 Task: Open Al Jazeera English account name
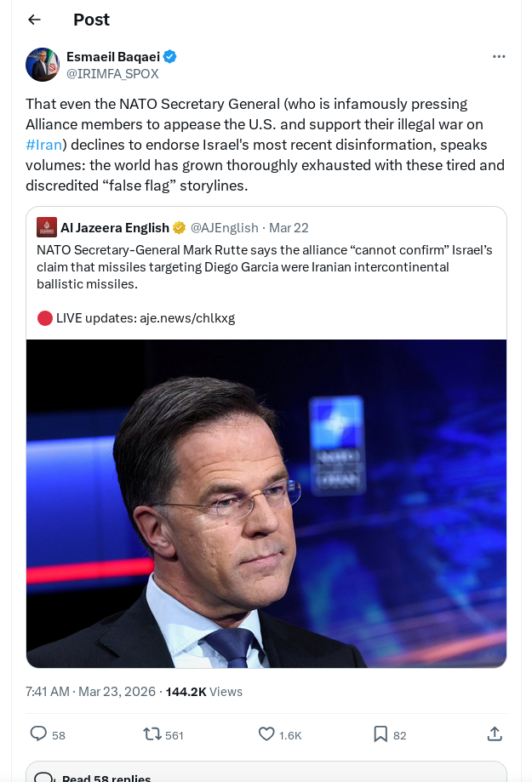[114, 227]
